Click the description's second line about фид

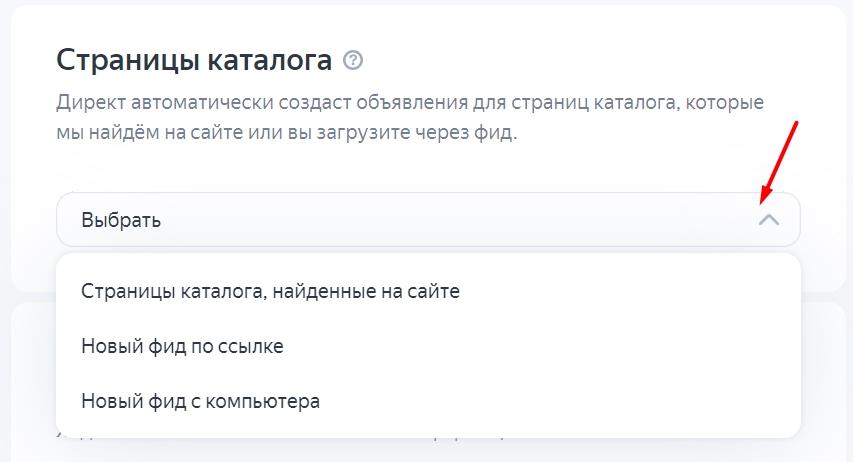[287, 133]
